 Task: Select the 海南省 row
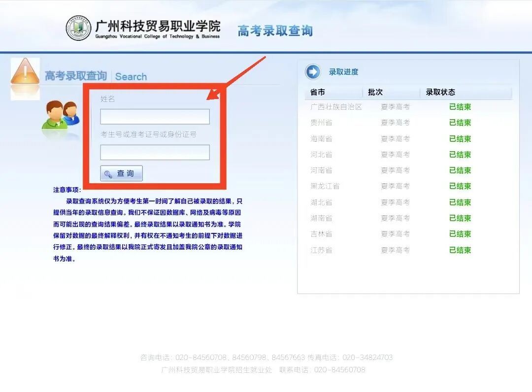click(408, 139)
